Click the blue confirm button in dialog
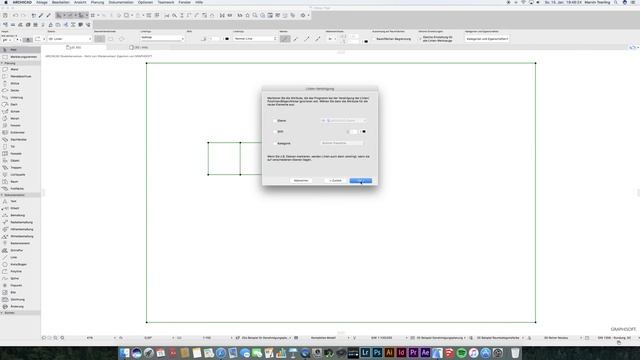 click(361, 180)
